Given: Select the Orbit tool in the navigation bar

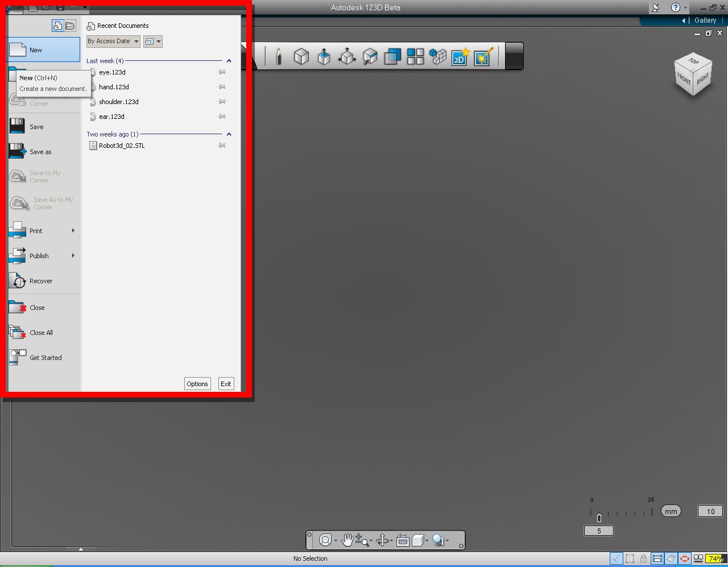Looking at the screenshot, I should tap(325, 540).
